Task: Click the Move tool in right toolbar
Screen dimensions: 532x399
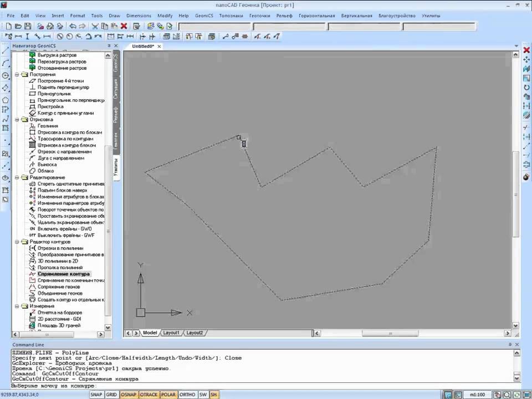Action: point(526,60)
